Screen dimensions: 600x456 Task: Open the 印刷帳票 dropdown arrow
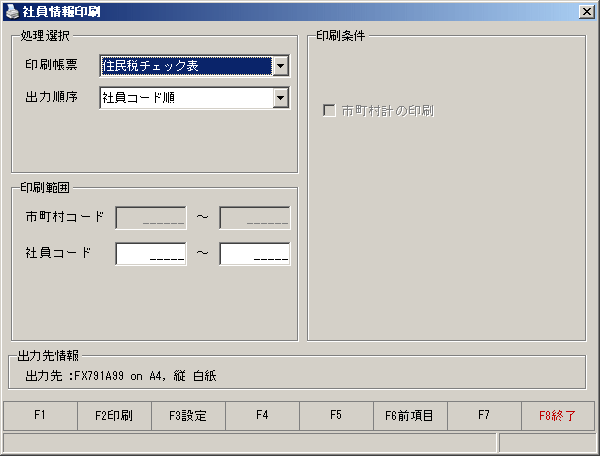click(x=281, y=66)
